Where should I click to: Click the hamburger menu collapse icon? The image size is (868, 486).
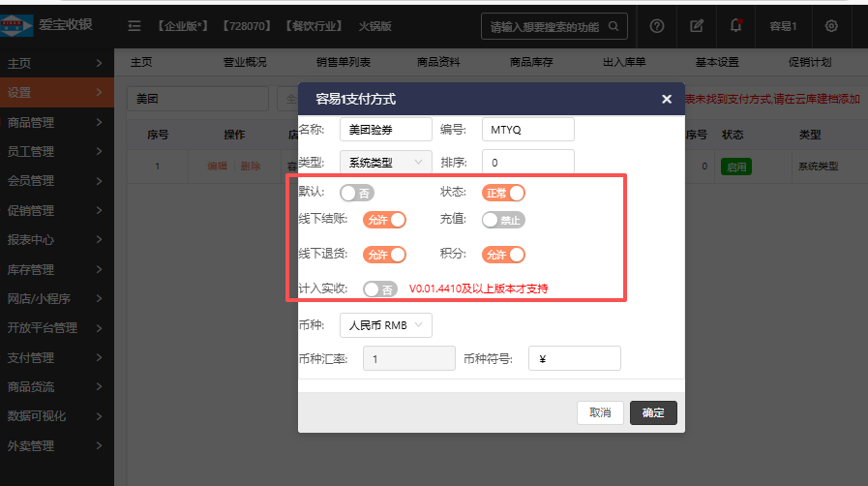(135, 26)
